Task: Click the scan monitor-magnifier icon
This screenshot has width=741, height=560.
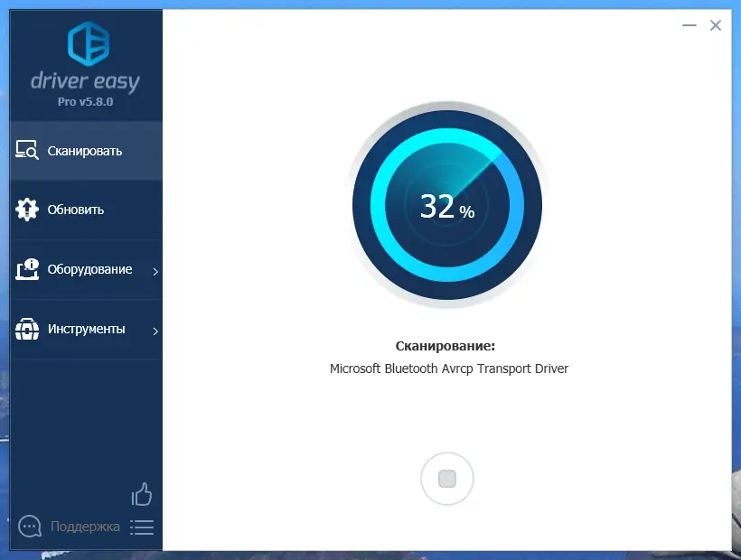Action: tap(27, 150)
